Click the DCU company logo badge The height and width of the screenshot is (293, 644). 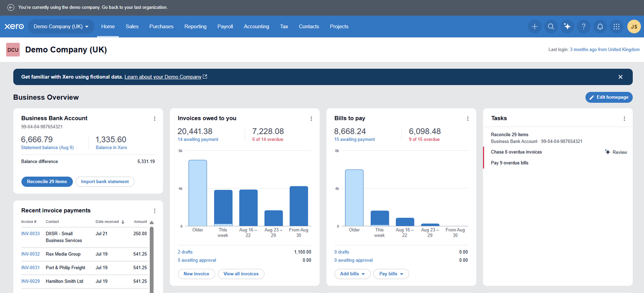13,50
